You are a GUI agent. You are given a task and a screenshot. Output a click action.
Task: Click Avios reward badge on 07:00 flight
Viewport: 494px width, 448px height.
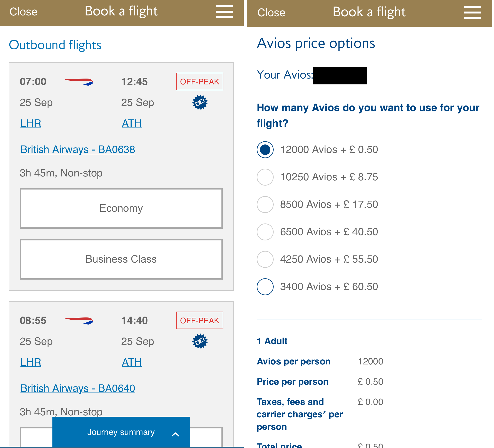[200, 102]
